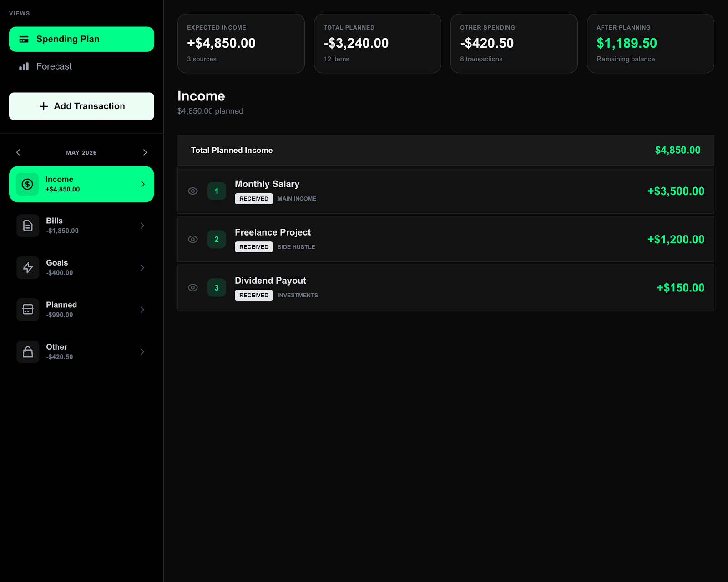This screenshot has height=582, width=728.
Task: Click RECEIVED badge on Monthly Salary
Action: click(x=254, y=199)
